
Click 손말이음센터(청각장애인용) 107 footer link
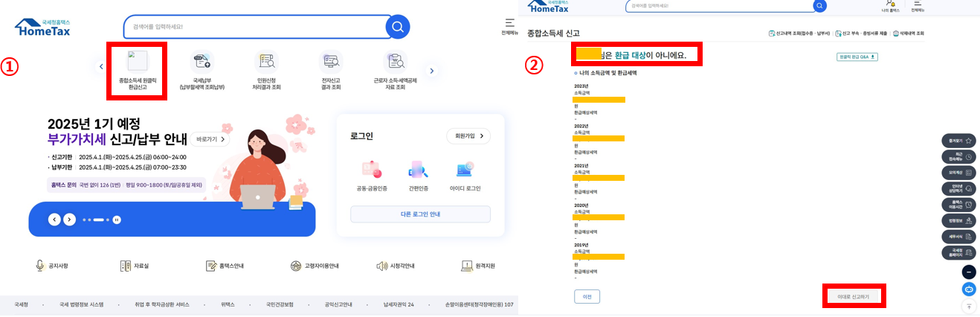(479, 304)
